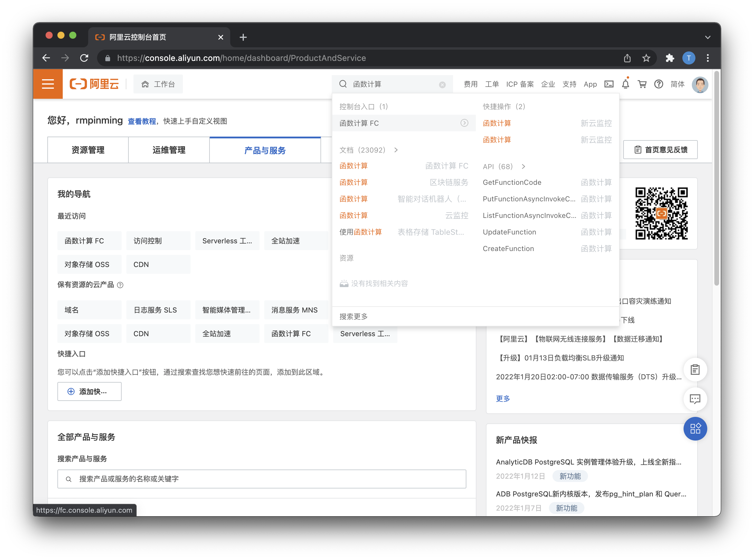Open the help question mark icon

tap(658, 84)
